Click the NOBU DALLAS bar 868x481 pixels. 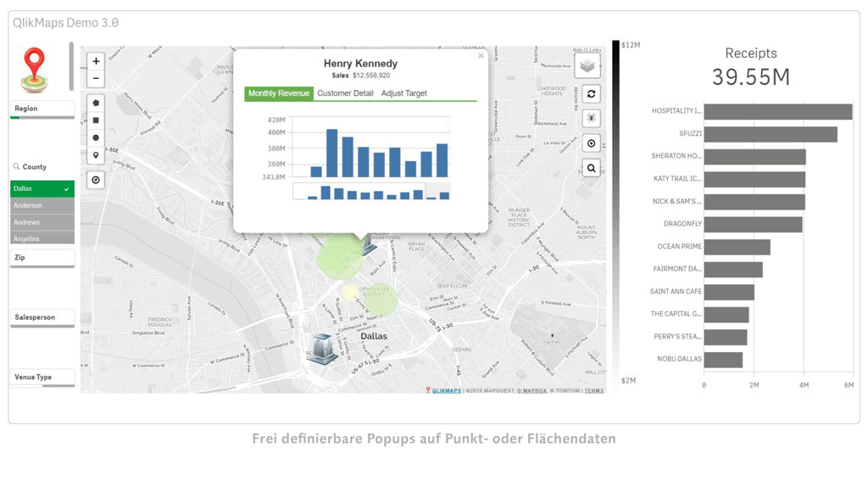coord(723,360)
